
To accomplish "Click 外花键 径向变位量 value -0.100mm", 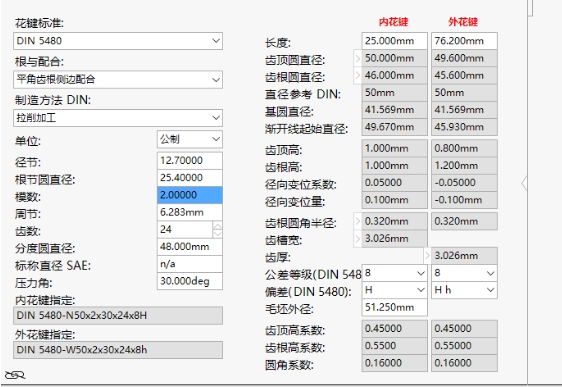I will (x=464, y=200).
